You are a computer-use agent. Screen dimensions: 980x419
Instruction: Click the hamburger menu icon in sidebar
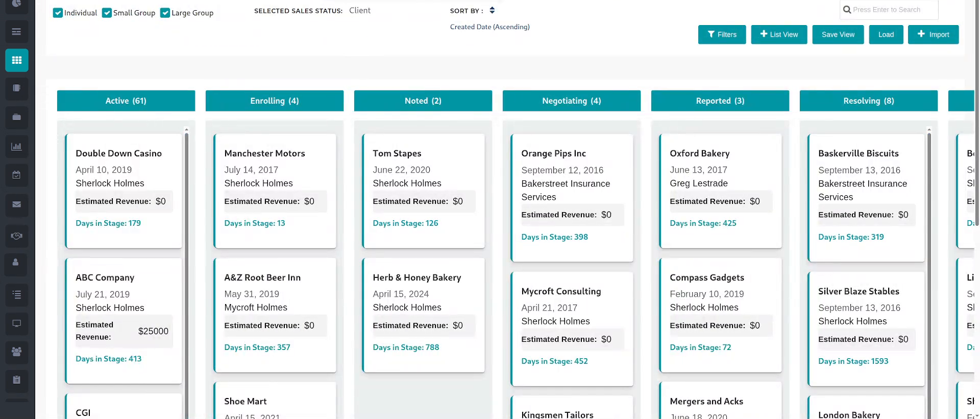[x=16, y=32]
